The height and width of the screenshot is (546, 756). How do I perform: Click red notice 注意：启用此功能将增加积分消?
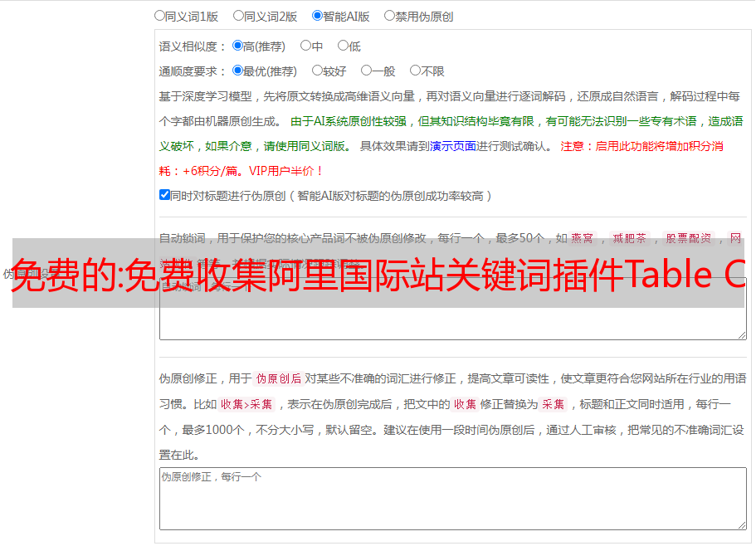(641, 146)
